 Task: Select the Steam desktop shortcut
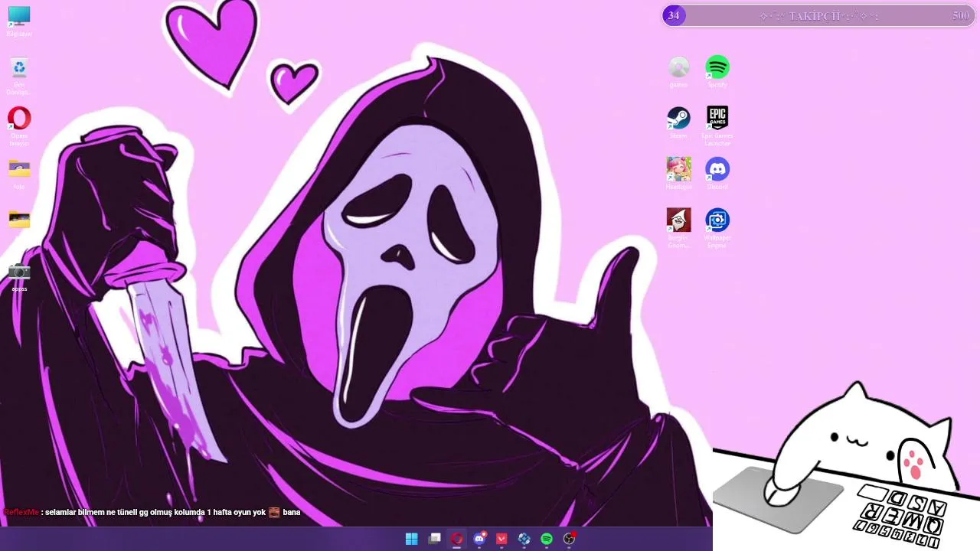click(x=678, y=122)
